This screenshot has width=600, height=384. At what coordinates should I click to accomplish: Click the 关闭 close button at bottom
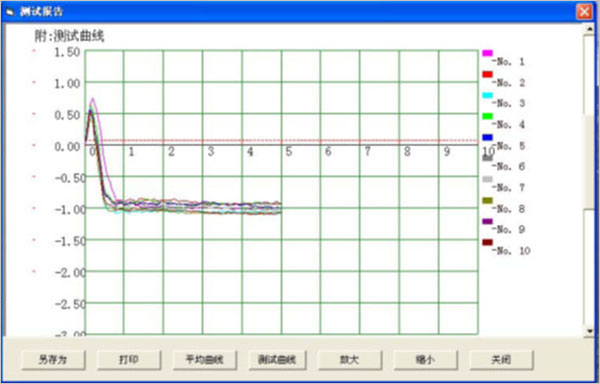(501, 360)
